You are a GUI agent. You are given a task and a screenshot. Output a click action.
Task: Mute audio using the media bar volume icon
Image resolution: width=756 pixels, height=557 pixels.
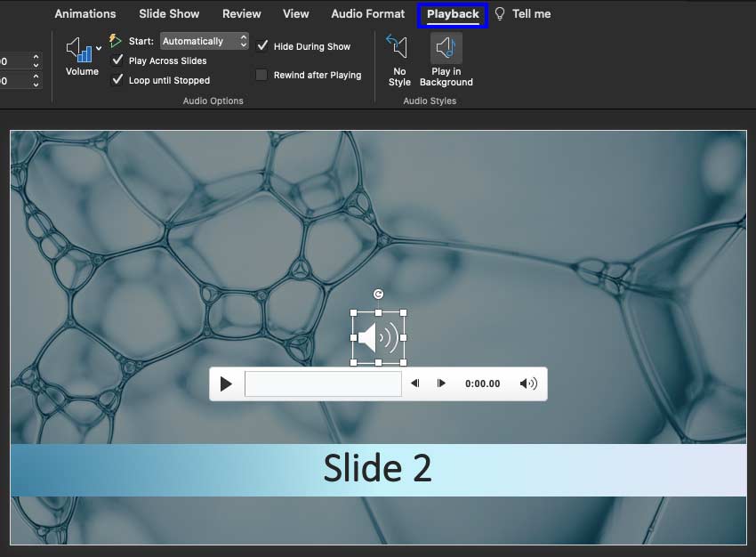[x=529, y=383]
